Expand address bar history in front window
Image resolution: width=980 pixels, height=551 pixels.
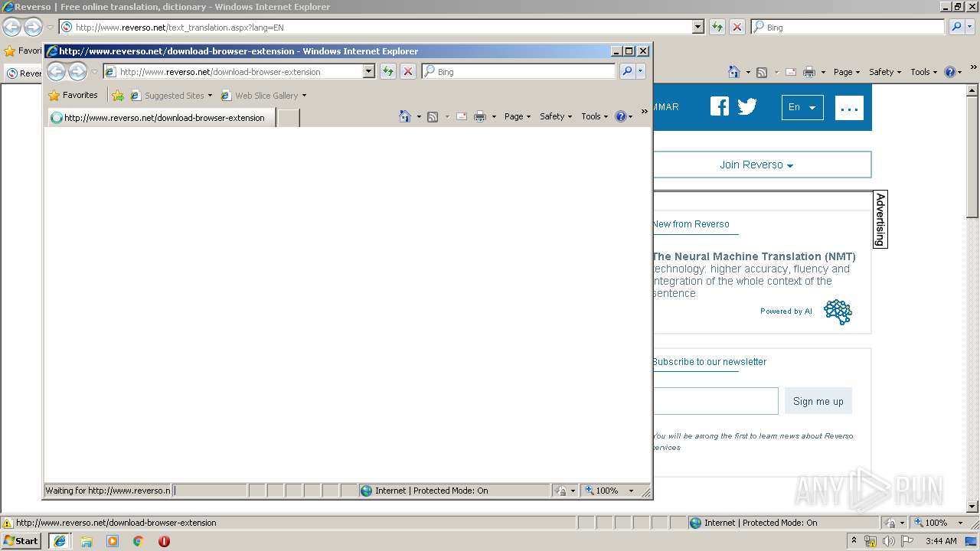coord(368,71)
